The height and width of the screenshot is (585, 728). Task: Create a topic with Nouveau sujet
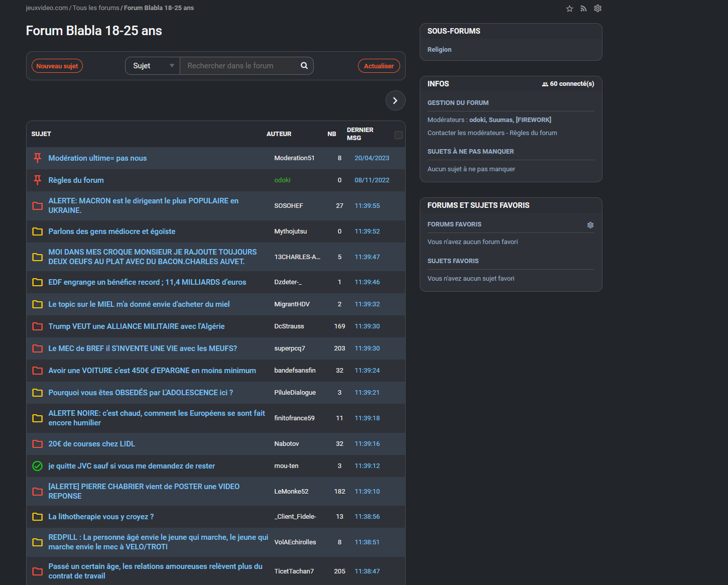coord(57,66)
